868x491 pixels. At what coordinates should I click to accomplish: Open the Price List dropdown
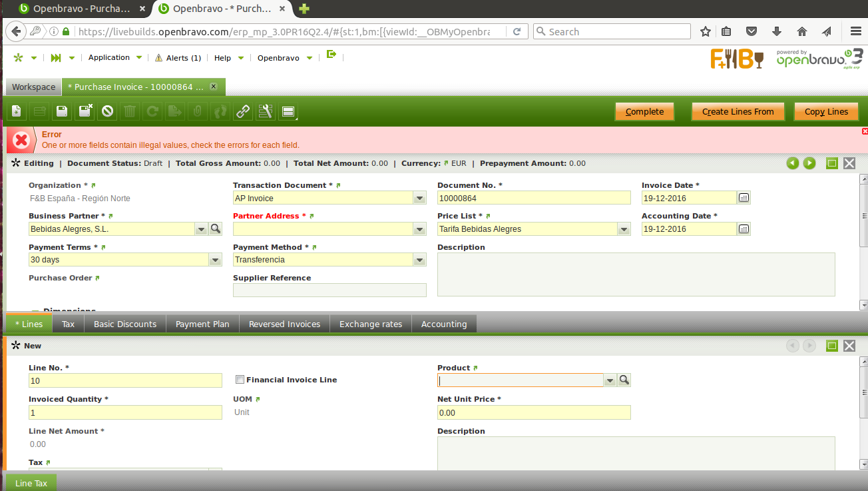click(624, 229)
